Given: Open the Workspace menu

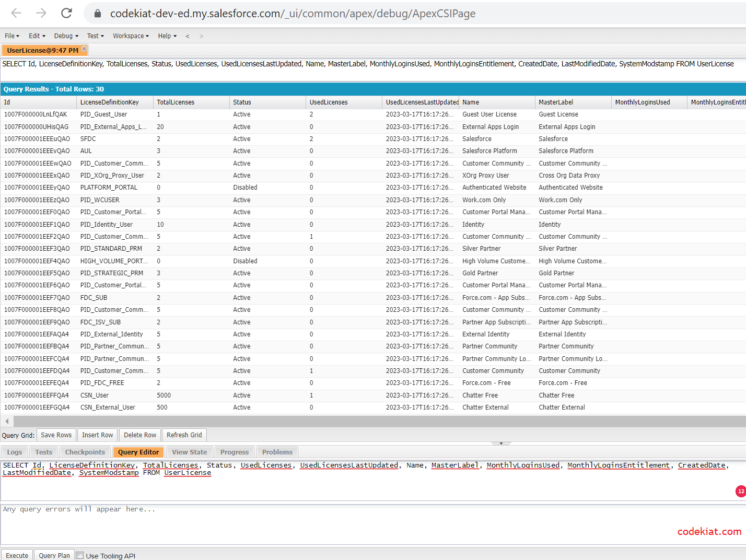Looking at the screenshot, I should (x=131, y=36).
